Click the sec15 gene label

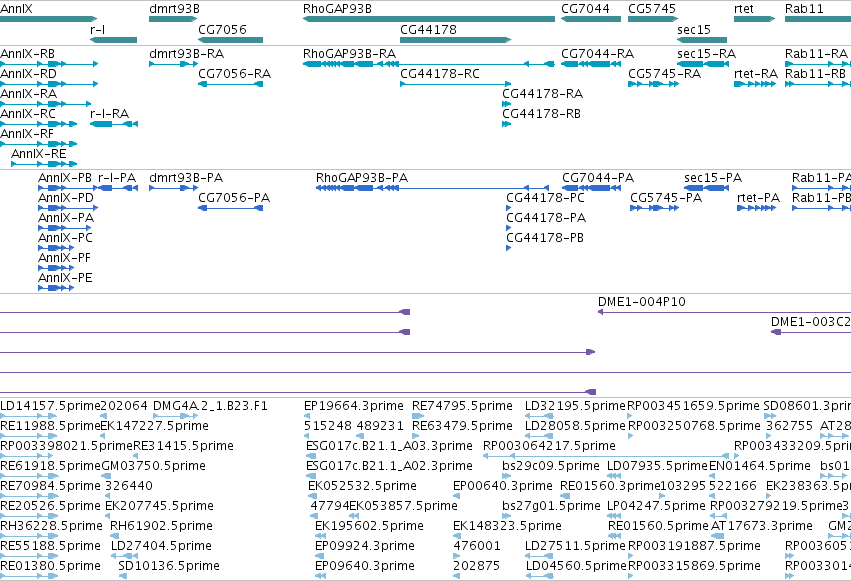694,29
